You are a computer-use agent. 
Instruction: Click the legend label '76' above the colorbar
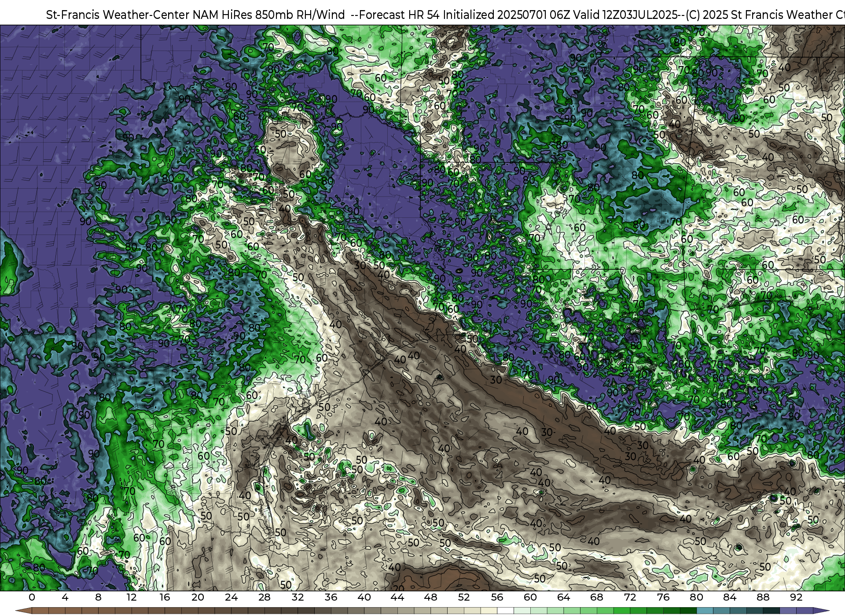point(663,598)
